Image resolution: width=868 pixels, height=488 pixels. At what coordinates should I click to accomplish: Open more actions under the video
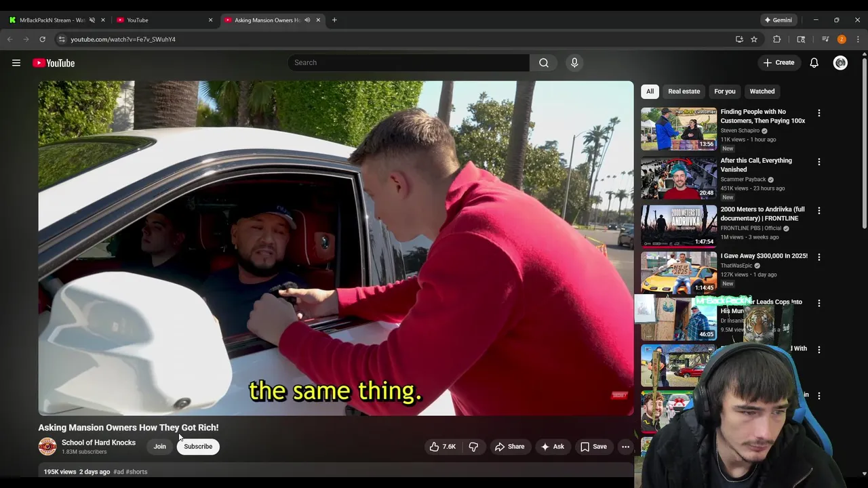click(x=625, y=447)
